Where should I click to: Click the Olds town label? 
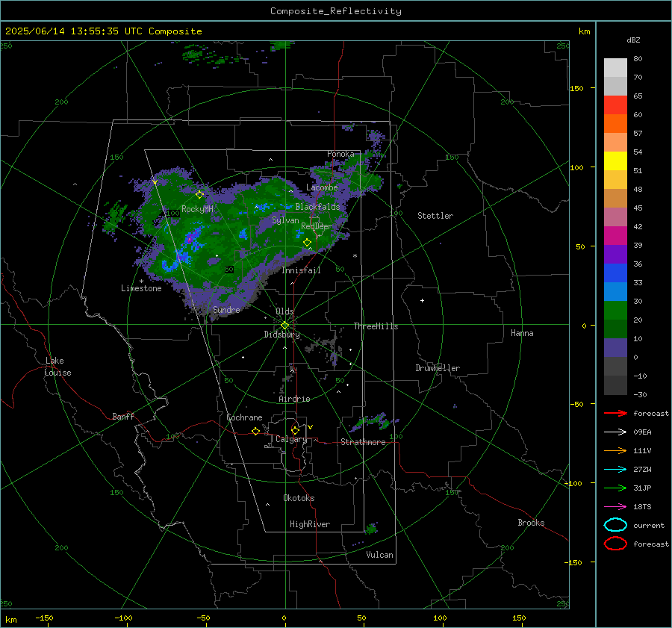pos(284,311)
